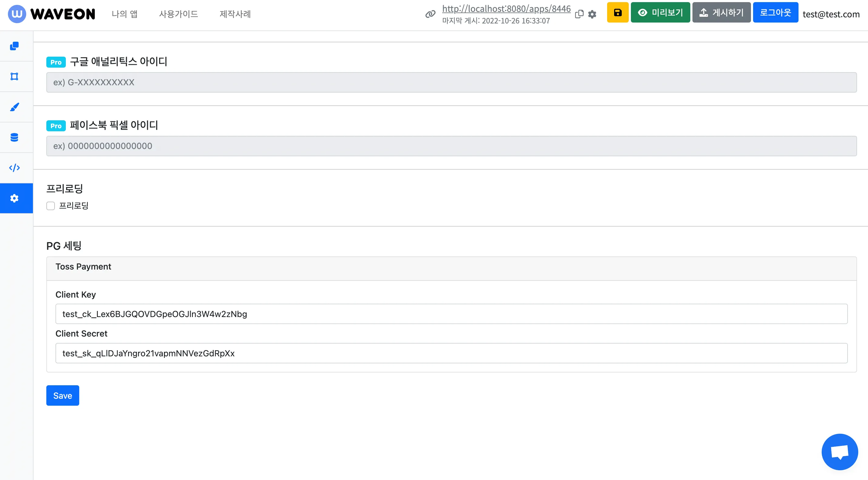
Task: Click the copy URL icon
Action: pos(579,14)
